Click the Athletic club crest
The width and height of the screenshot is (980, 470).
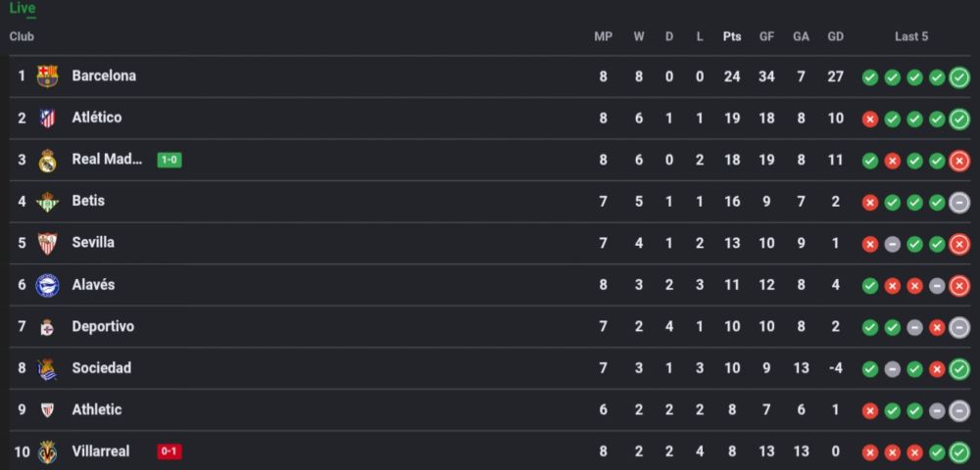coord(47,410)
